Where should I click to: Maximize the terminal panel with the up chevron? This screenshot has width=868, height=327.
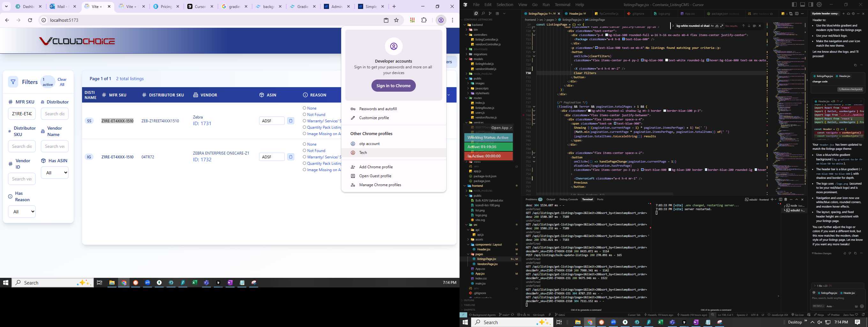797,199
